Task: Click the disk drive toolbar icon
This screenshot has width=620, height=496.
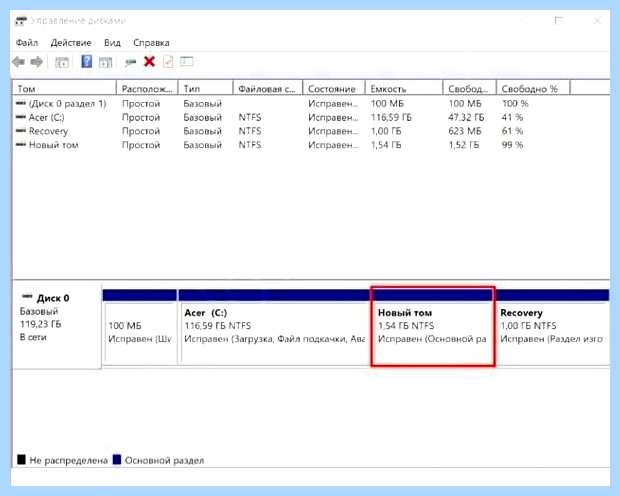Action: click(130, 62)
